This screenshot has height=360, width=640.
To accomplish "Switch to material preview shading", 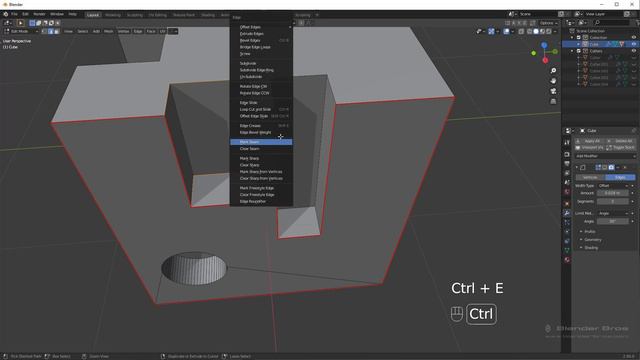I will [x=542, y=31].
